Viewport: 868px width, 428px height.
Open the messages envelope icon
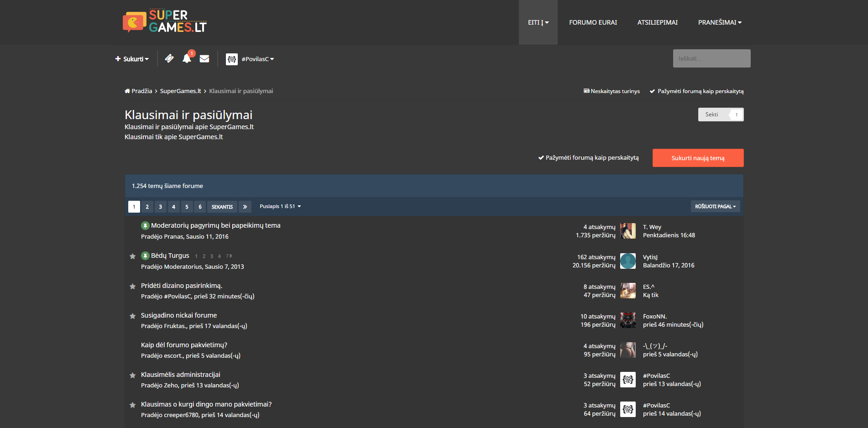[204, 58]
